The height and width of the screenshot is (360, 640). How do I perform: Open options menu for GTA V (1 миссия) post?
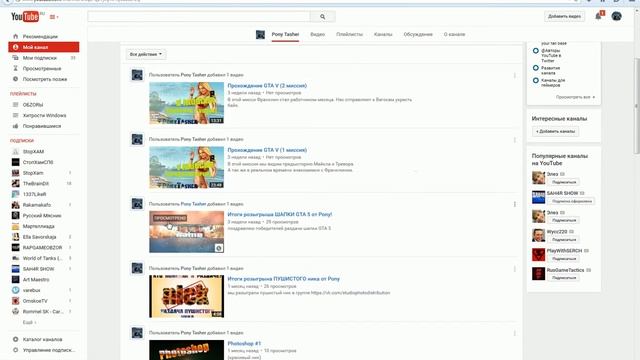click(515, 140)
